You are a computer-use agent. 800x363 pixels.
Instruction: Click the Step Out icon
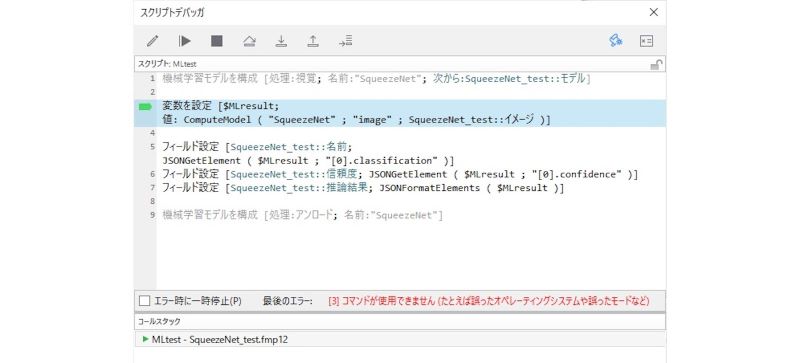tap(313, 41)
